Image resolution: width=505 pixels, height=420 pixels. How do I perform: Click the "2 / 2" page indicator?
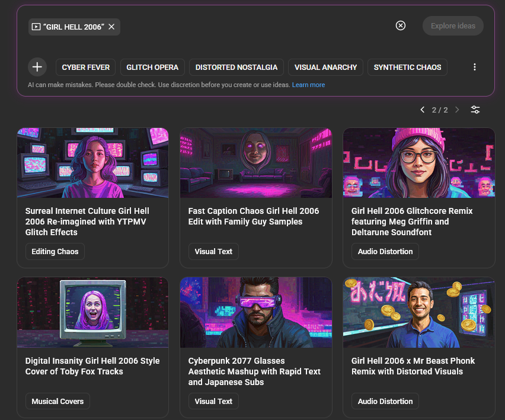(x=440, y=110)
